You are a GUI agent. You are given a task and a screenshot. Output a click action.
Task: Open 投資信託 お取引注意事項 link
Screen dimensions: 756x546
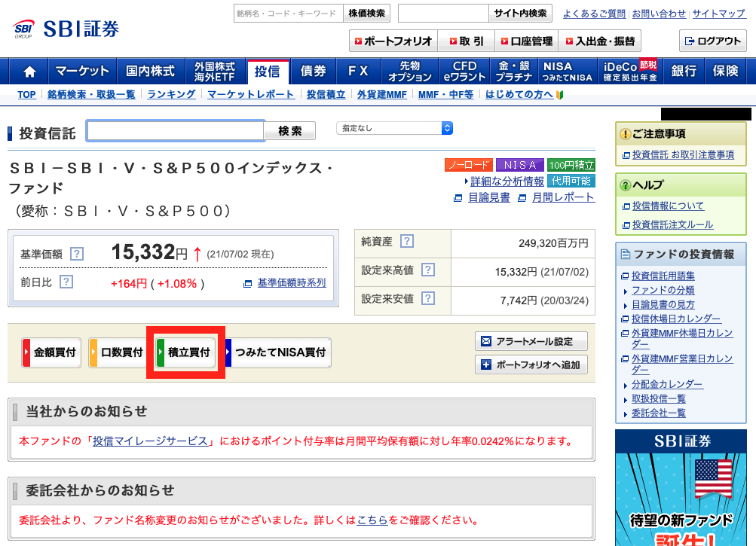click(x=683, y=154)
